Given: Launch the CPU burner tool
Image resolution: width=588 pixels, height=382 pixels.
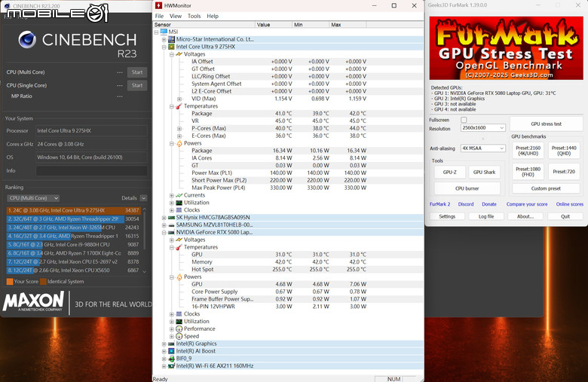Looking at the screenshot, I should (x=467, y=188).
